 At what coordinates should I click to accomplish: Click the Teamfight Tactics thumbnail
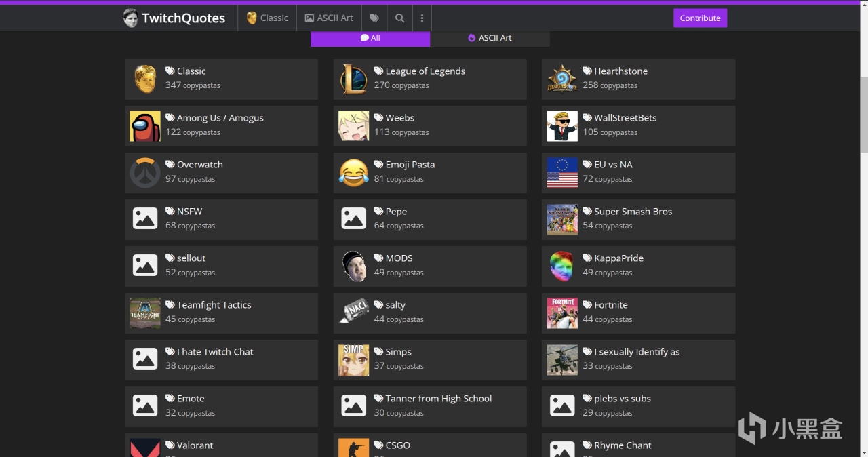coord(145,313)
